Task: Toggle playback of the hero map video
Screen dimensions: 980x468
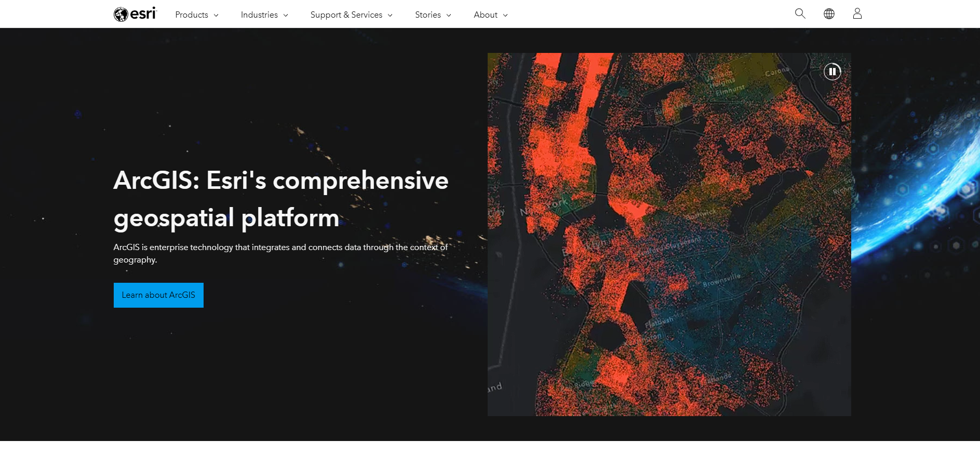Action: pyautogui.click(x=833, y=72)
